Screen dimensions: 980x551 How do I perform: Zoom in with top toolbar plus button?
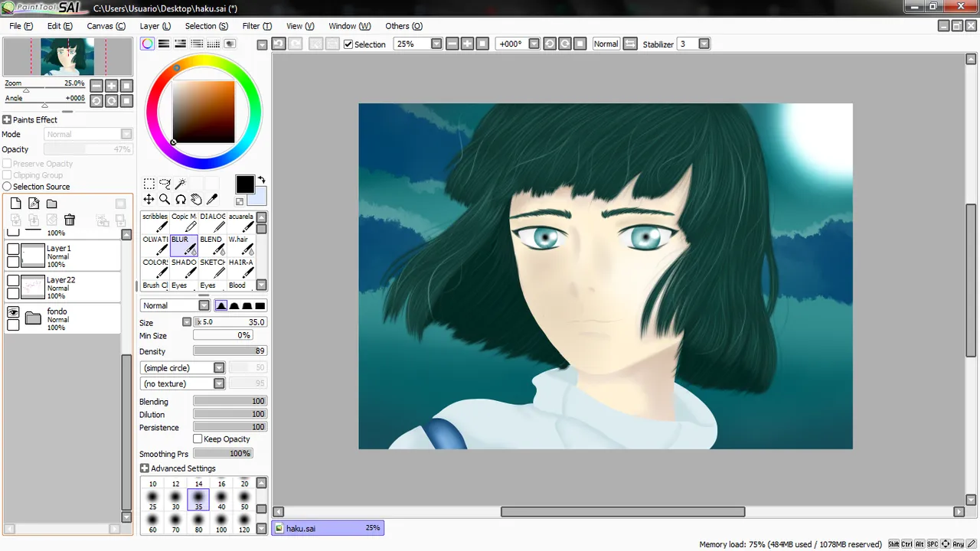467,44
